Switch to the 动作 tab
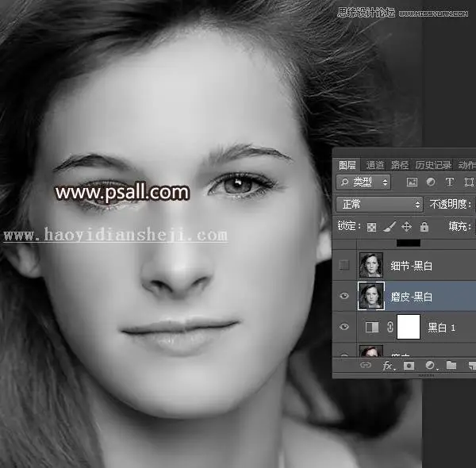The image size is (476, 468). point(466,165)
